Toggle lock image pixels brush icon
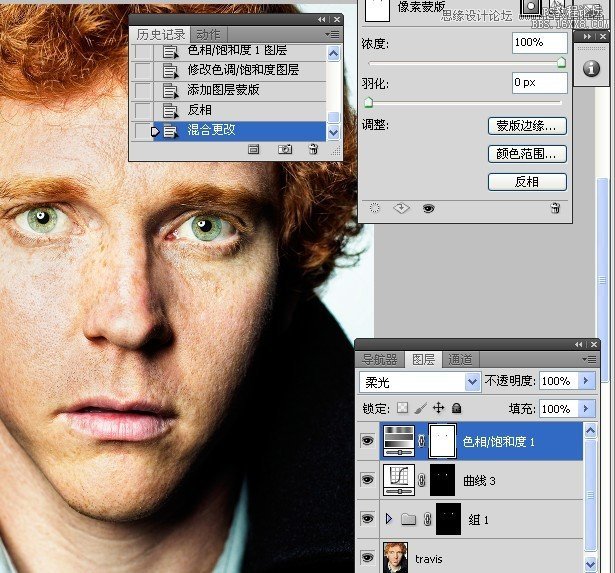 (x=420, y=408)
